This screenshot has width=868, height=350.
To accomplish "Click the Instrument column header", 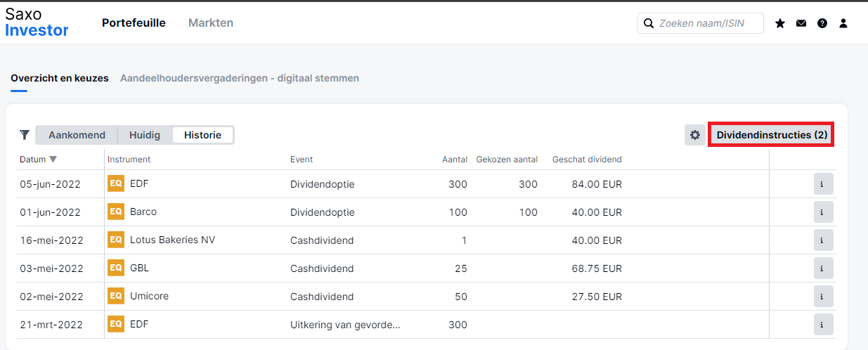I will click(x=129, y=160).
